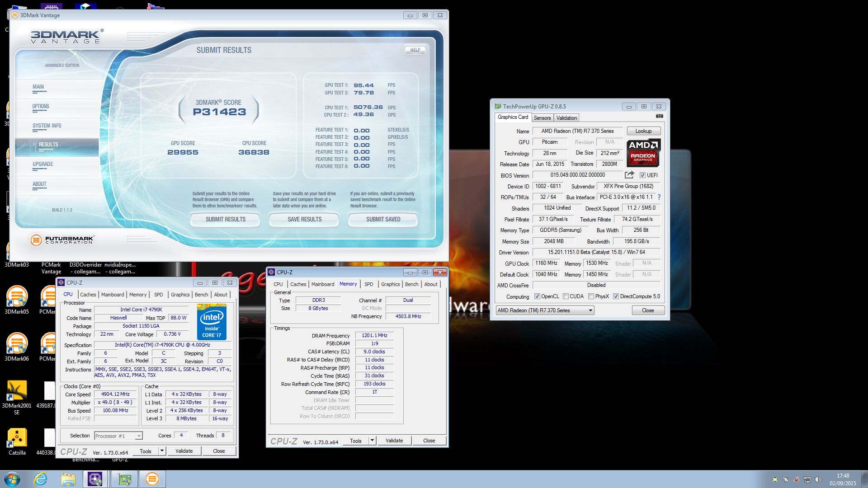Launch Internet Explorer from the taskbar
The height and width of the screenshot is (488, 868).
tap(40, 479)
